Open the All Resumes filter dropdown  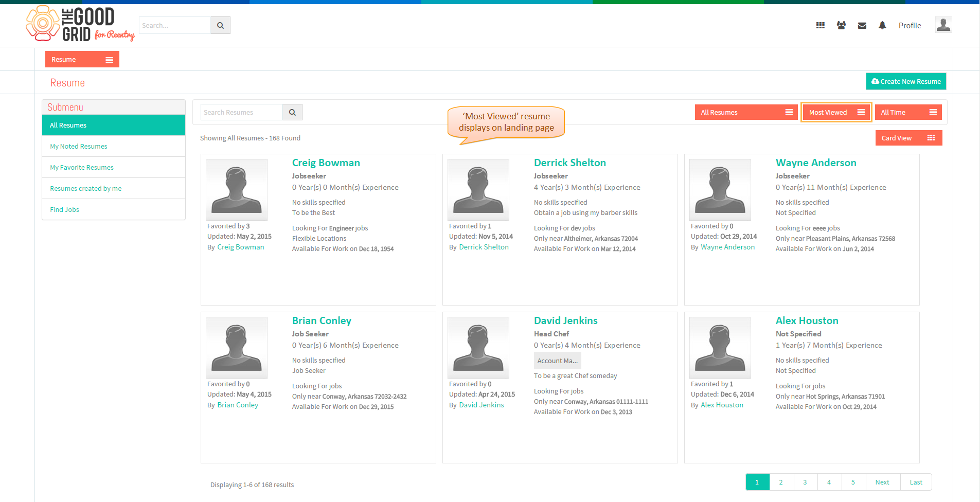[x=746, y=112]
